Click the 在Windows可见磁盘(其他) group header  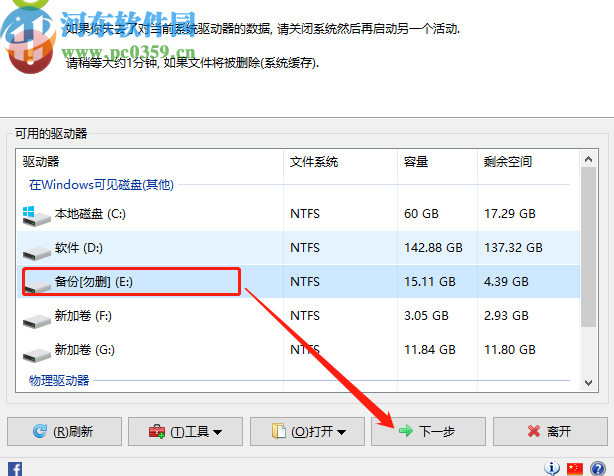(101, 185)
